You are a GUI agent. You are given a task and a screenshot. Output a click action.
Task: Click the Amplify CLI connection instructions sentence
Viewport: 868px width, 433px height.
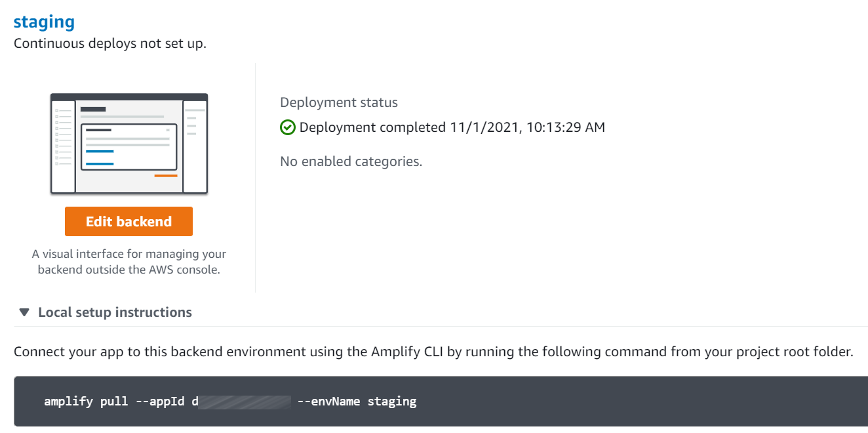(433, 351)
